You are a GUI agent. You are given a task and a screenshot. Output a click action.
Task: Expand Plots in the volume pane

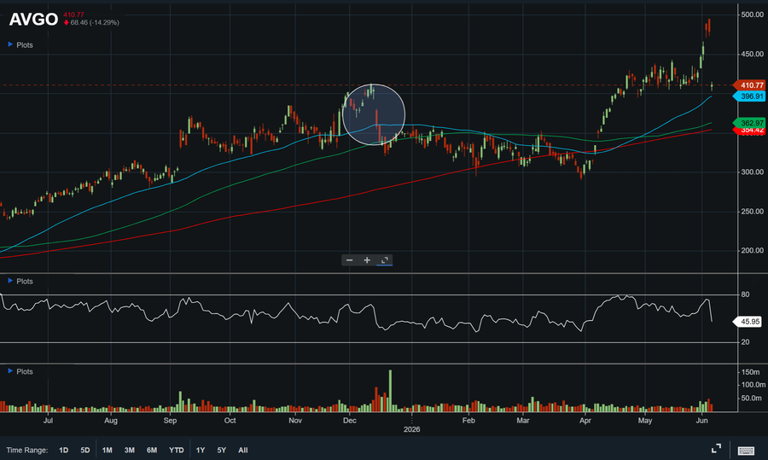click(20, 371)
